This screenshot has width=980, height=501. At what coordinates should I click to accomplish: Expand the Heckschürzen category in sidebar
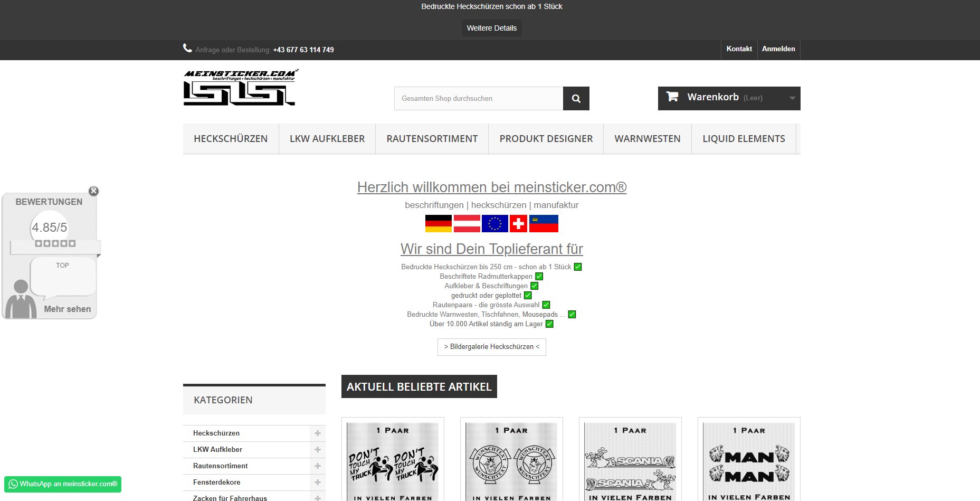318,433
